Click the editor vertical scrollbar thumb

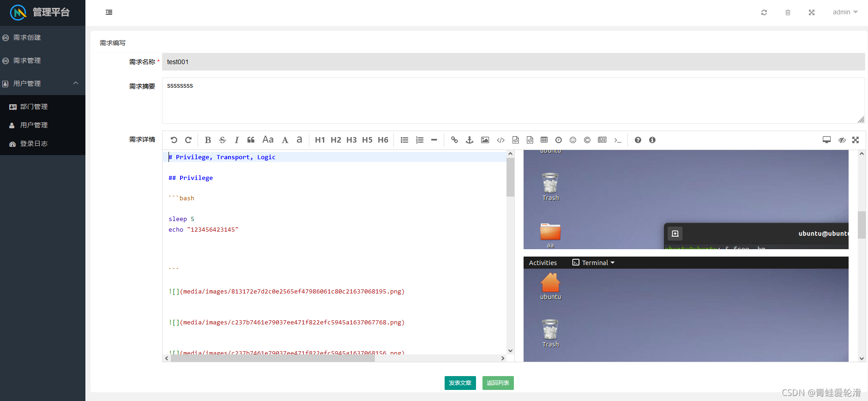(x=510, y=177)
